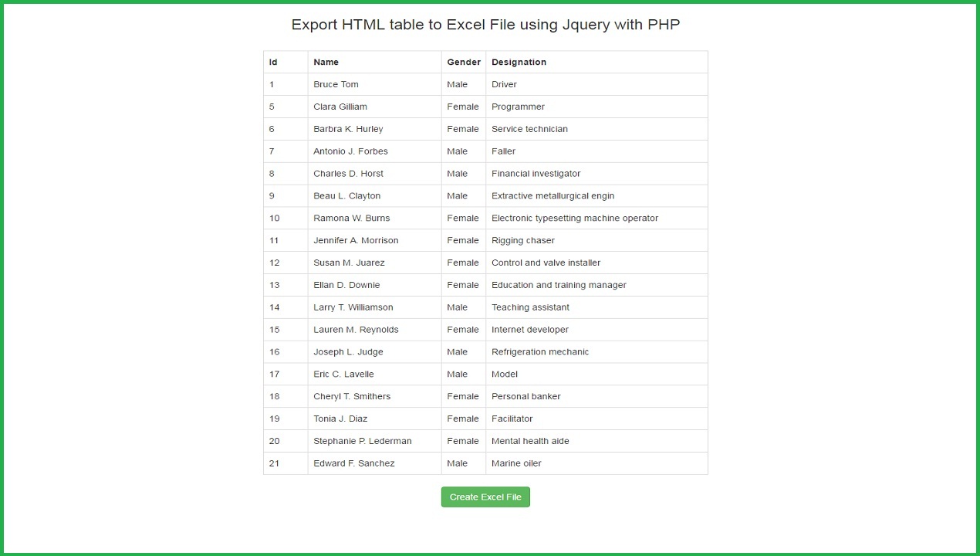Click Antonio J. Forbes in the table

350,151
